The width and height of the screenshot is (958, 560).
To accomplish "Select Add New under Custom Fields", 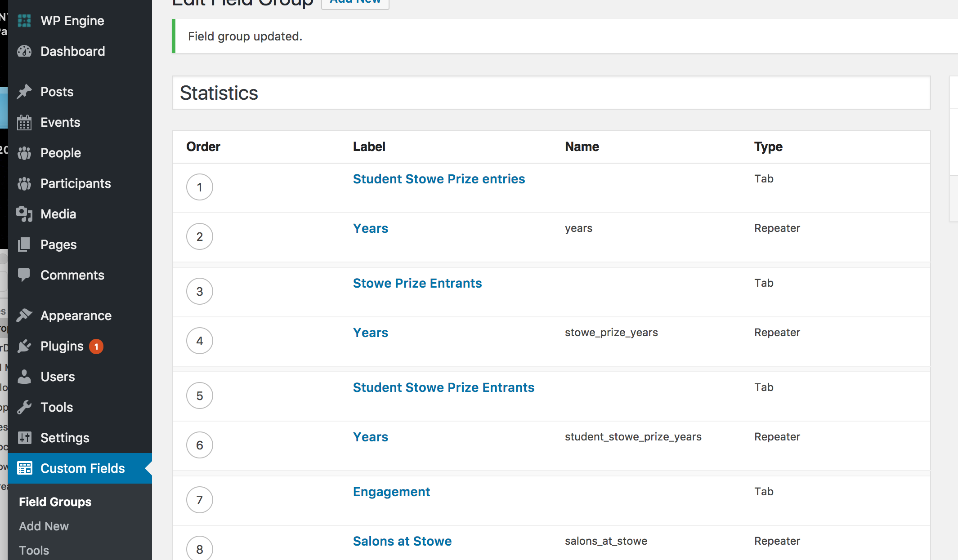I will click(44, 526).
